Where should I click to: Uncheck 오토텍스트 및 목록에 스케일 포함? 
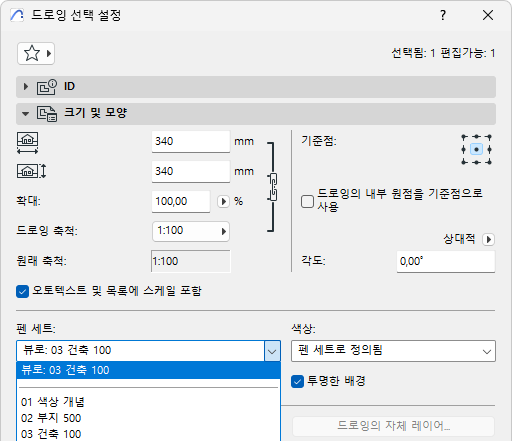(22, 292)
